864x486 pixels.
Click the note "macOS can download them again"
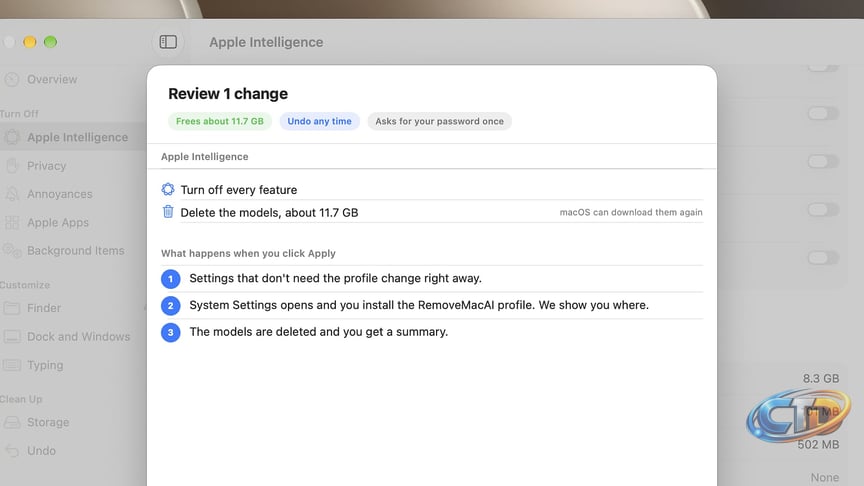[x=631, y=212]
